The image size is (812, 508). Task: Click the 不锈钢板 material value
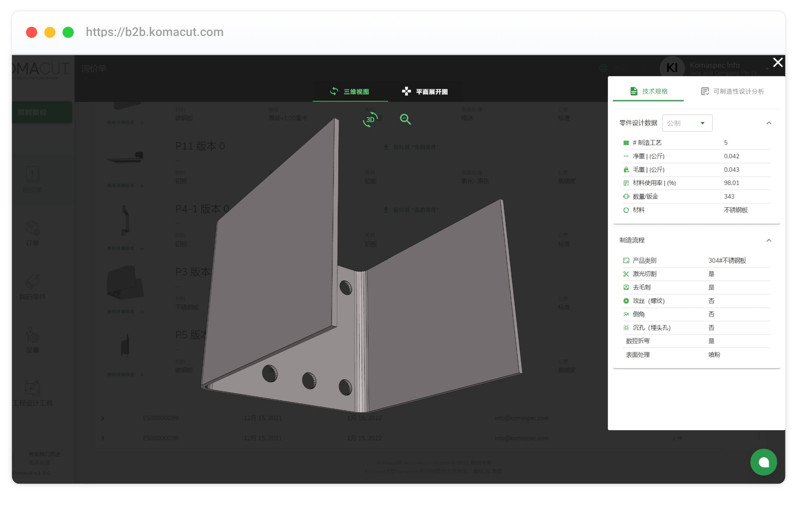click(x=735, y=210)
